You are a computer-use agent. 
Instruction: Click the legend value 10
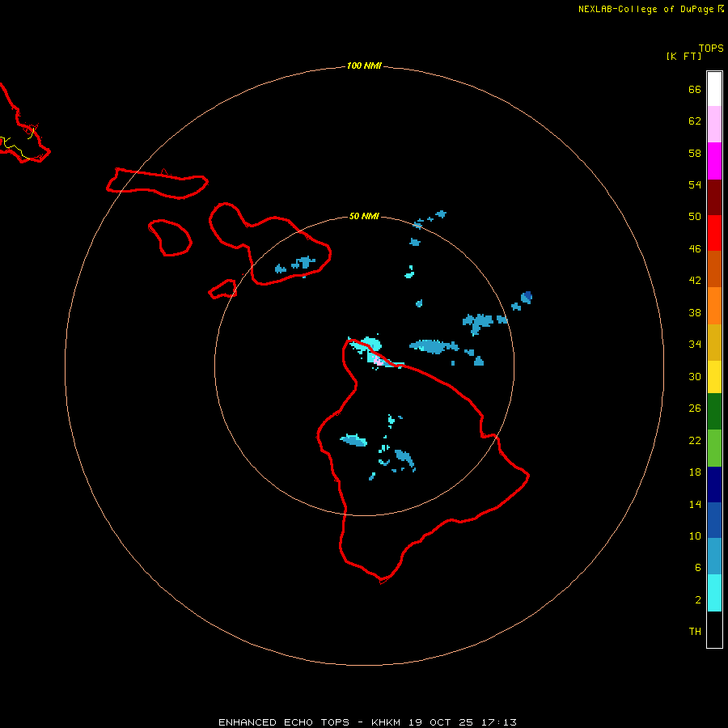coord(695,536)
